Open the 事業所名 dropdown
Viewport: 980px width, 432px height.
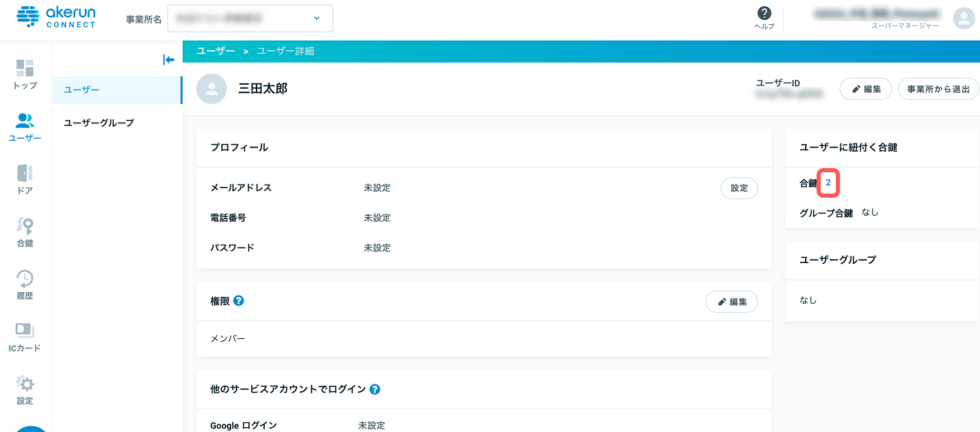pos(250,19)
